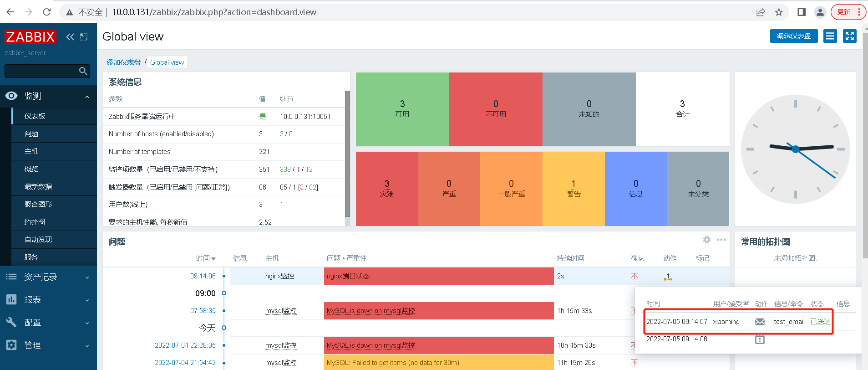Click the 编辑仪表盘 button
The width and height of the screenshot is (868, 370).
pyautogui.click(x=794, y=36)
